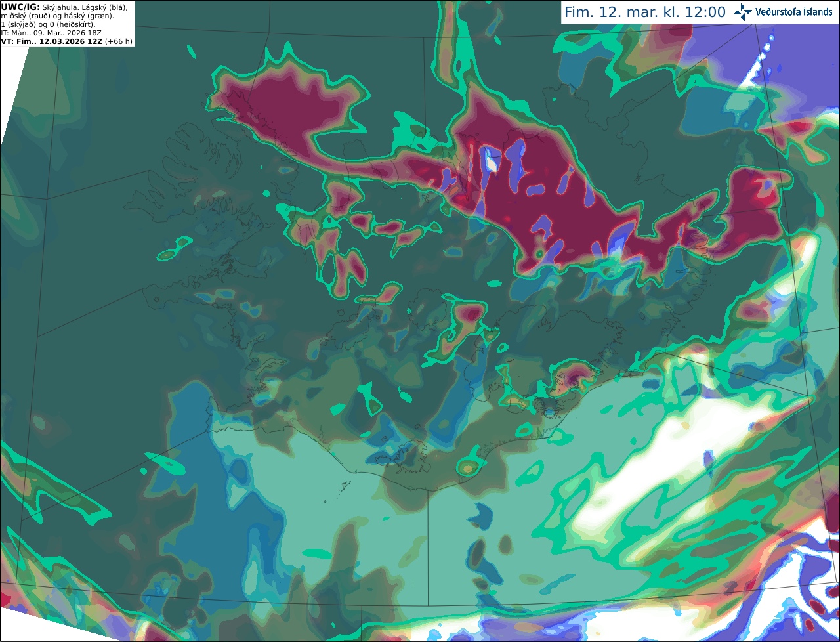This screenshot has width=840, height=642.
Task: Click the 'miðský (rauð) og háský (græn).' legend line
Action: tap(58, 16)
